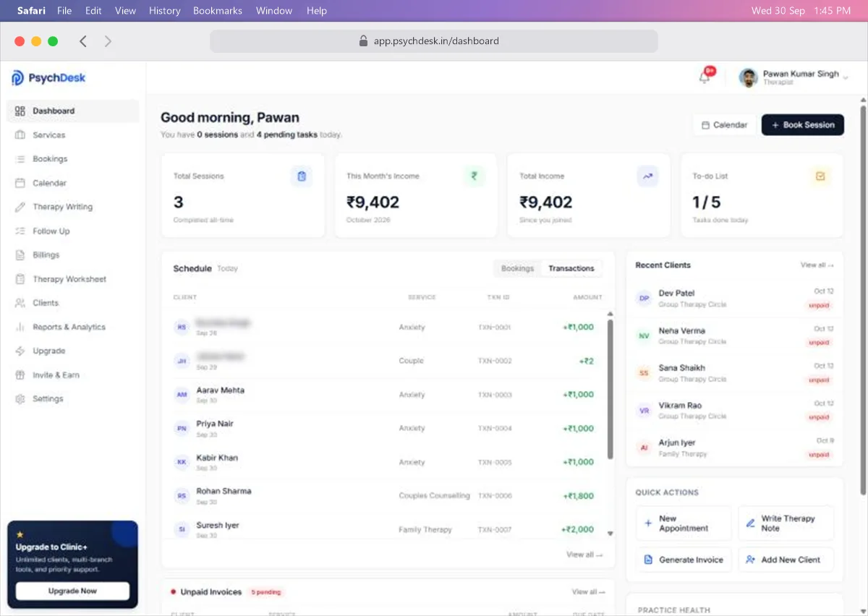Click the Upgrade Now button
Viewport: 868px width, 616px height.
tap(72, 591)
